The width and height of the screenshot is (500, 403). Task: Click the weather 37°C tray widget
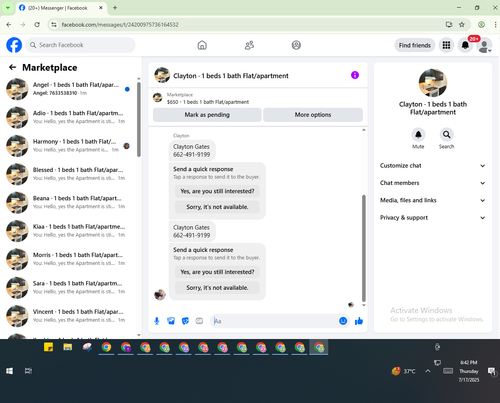coord(403,371)
